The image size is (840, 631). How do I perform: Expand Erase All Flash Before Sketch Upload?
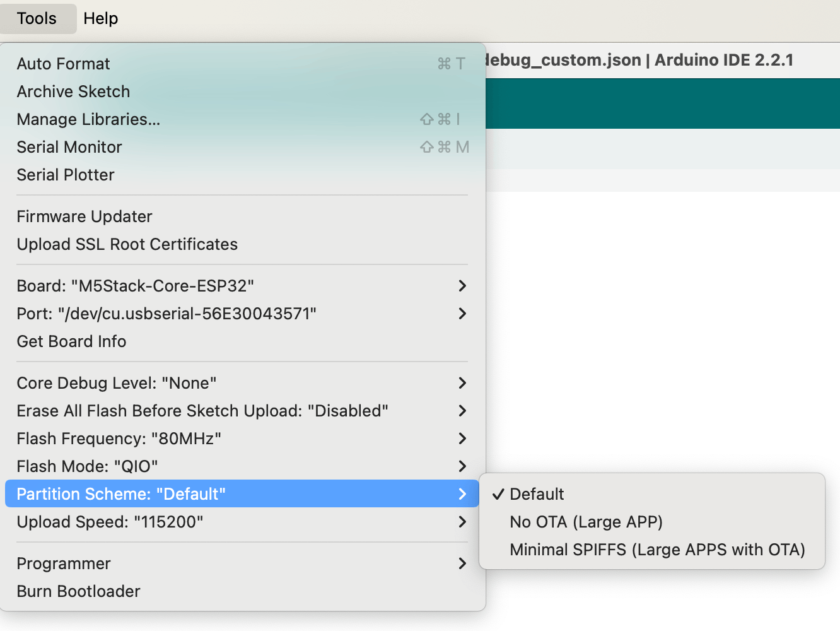242,411
